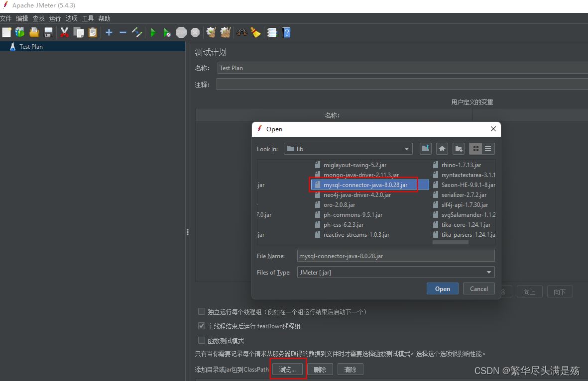Cut the selected element with scissors icon

coord(64,32)
